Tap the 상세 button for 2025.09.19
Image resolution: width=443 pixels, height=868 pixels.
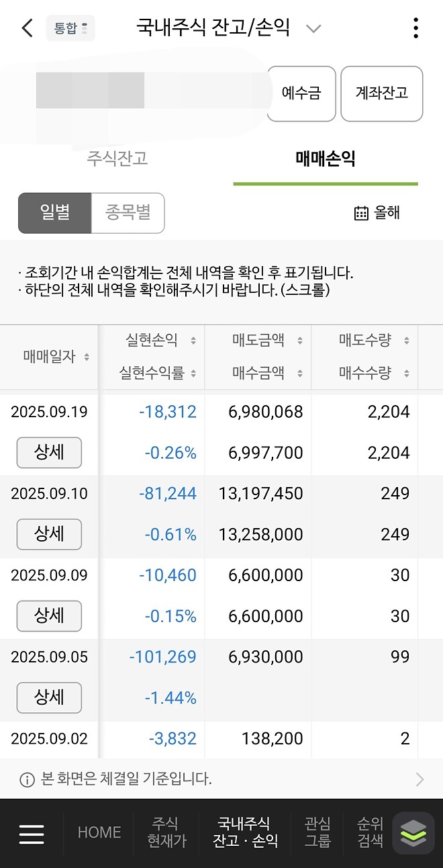tap(48, 453)
